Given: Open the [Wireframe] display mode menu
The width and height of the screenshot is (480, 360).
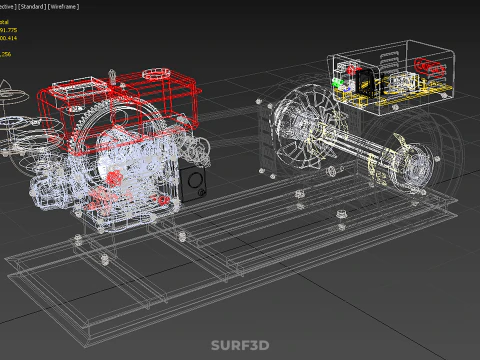Looking at the screenshot, I should 63,7.
